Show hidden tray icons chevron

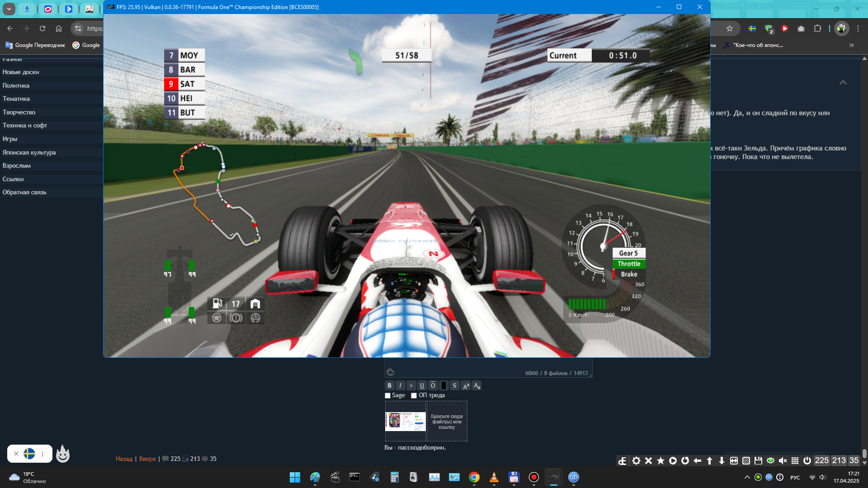(747, 477)
